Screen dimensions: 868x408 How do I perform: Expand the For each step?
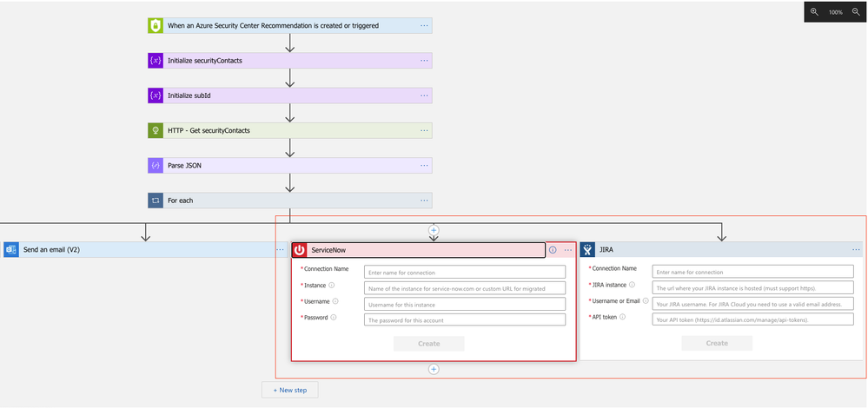tap(290, 201)
